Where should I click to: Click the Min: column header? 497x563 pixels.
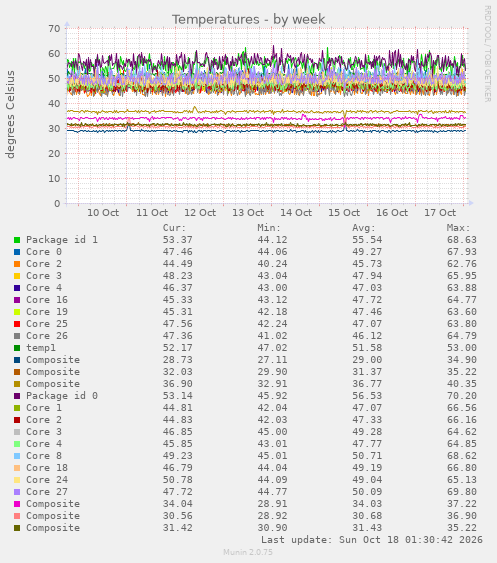click(269, 228)
